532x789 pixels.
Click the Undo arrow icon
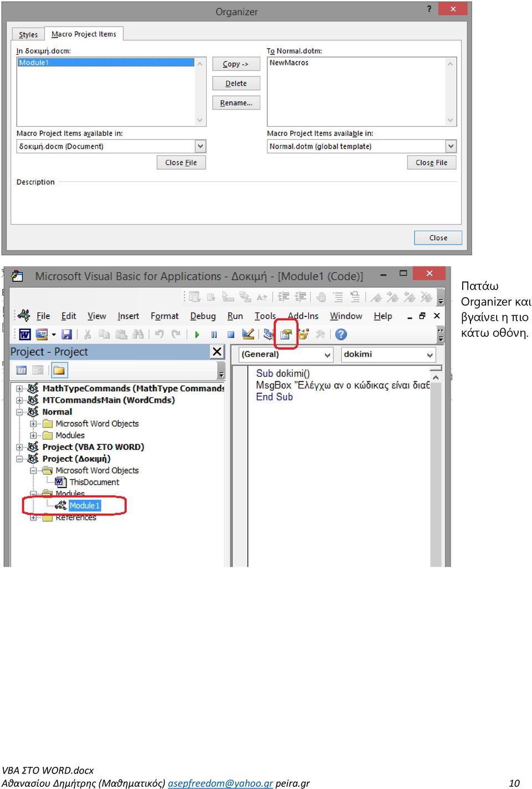160,334
